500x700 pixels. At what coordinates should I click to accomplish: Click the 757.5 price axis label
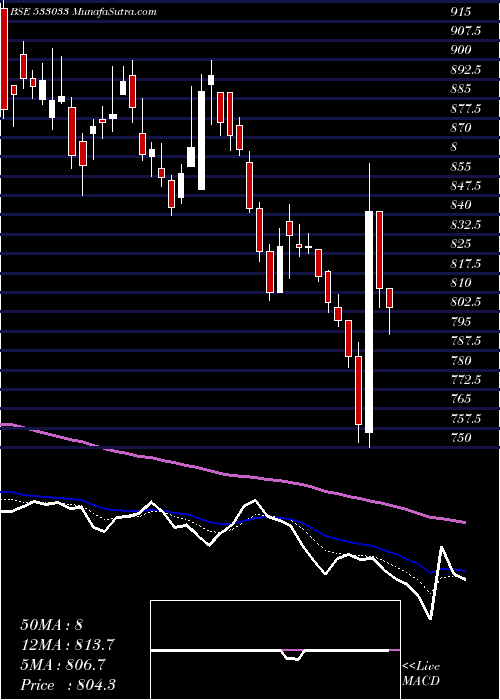click(x=466, y=419)
